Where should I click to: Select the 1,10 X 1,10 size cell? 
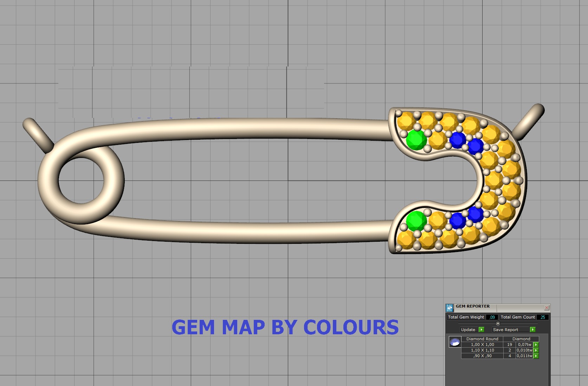482,350
